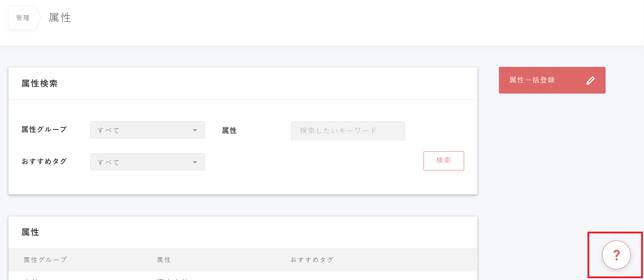Click the floating support icon bottom right
Viewport: 644px width, 280px height.
[x=616, y=255]
